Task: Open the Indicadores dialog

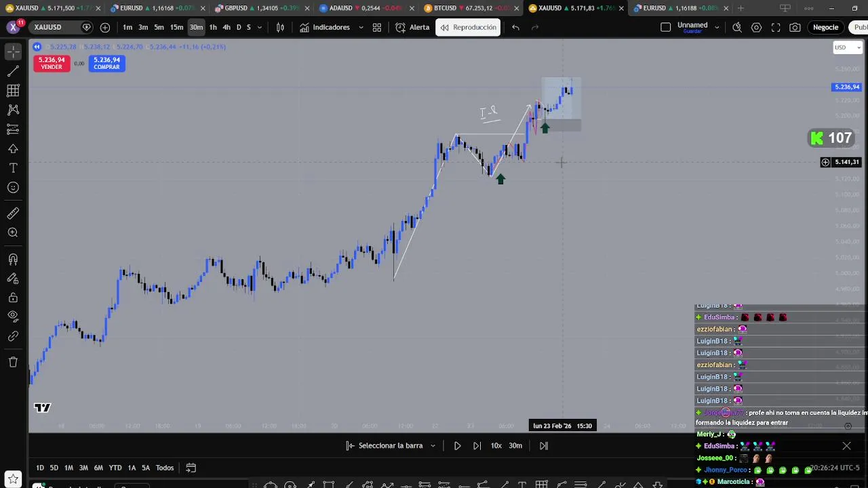Action: coord(325,27)
